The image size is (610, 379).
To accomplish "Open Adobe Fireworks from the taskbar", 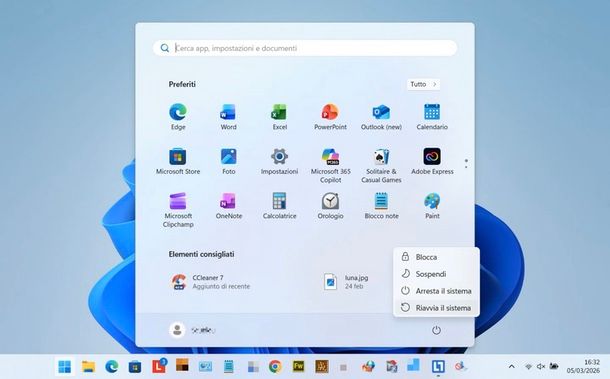I will (x=298, y=366).
